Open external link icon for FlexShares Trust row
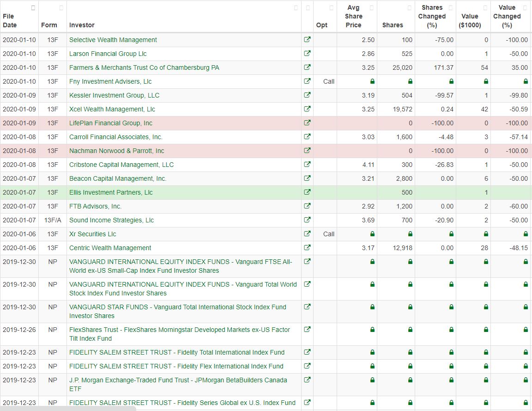 307,330
